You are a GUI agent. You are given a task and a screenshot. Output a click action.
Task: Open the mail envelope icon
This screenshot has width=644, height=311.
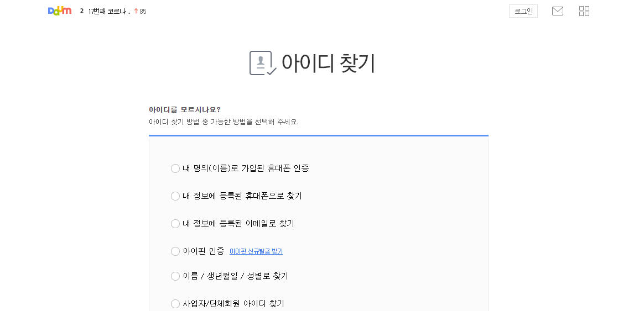point(557,11)
